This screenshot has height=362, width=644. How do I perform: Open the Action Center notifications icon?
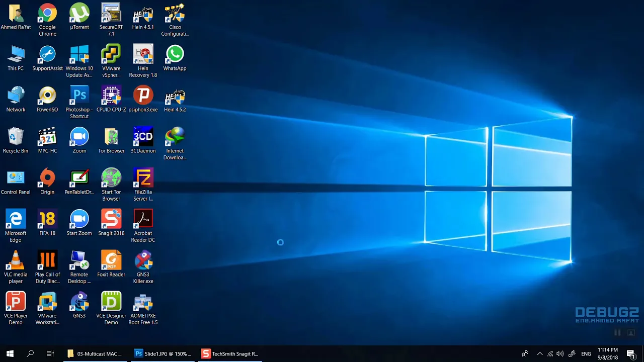tap(631, 353)
